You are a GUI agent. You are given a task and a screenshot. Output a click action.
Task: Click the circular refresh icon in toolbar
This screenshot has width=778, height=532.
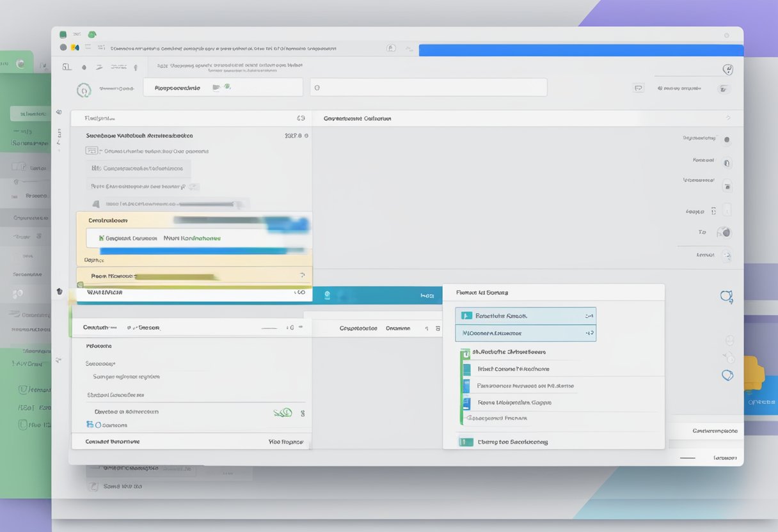83,90
